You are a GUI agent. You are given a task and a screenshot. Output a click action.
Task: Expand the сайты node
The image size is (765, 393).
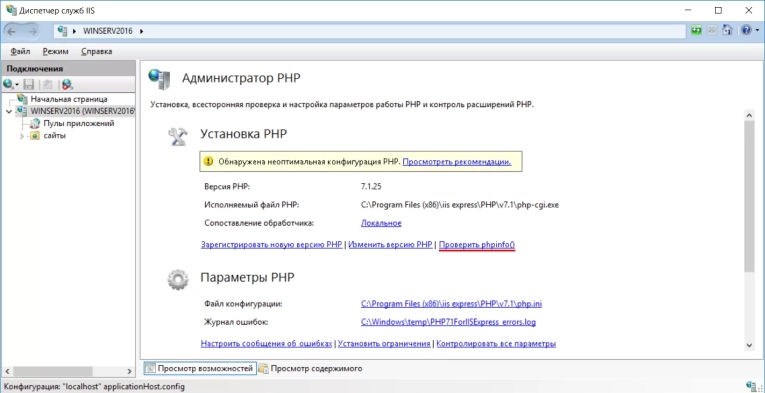(x=21, y=137)
